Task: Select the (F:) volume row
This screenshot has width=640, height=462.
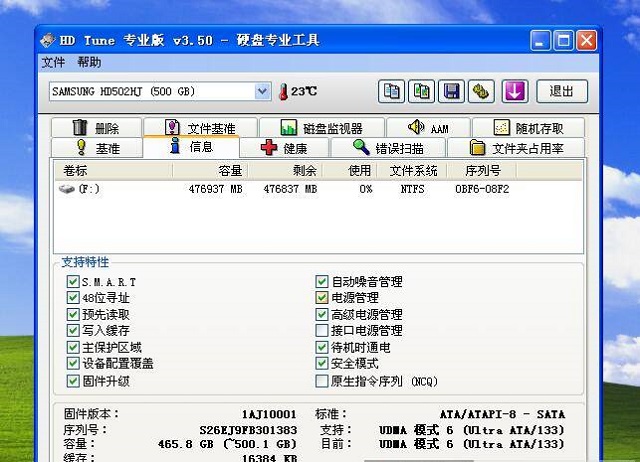Action: [318, 189]
